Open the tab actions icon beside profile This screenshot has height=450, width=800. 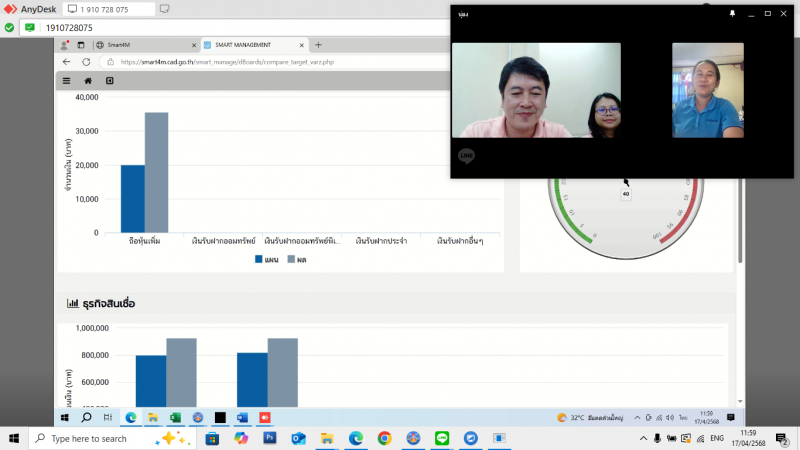click(81, 45)
